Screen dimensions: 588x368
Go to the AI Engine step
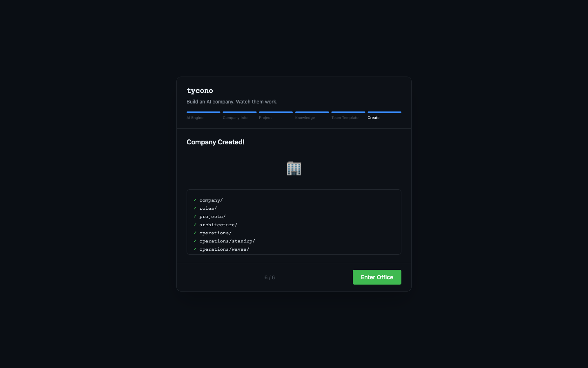click(195, 118)
